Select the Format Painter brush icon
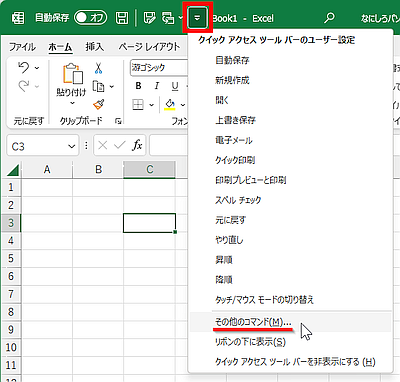This screenshot has height=382, width=400. pyautogui.click(x=99, y=104)
